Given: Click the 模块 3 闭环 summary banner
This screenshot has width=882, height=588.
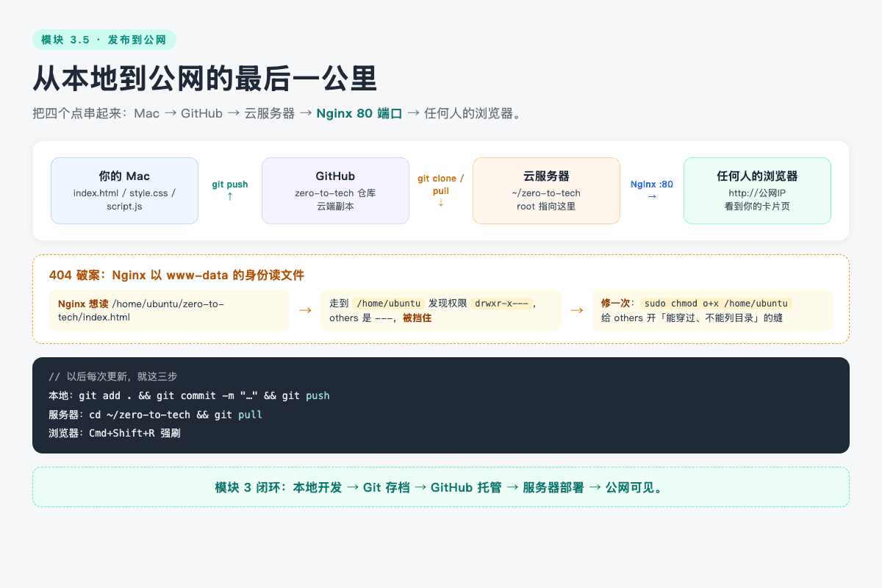Looking at the screenshot, I should click(441, 487).
